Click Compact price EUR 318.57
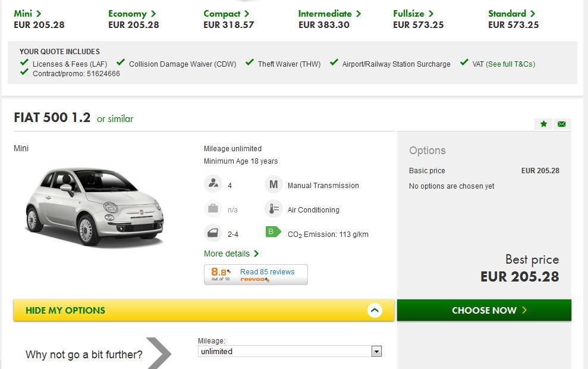 (229, 25)
